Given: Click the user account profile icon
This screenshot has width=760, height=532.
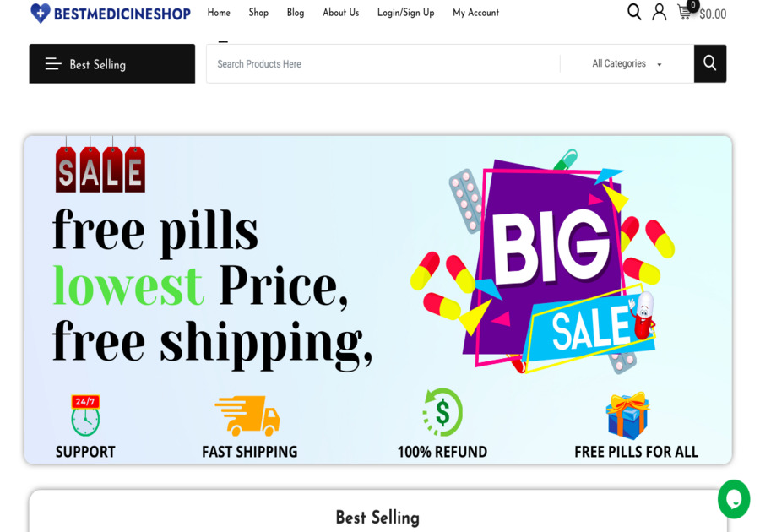Looking at the screenshot, I should (x=659, y=12).
